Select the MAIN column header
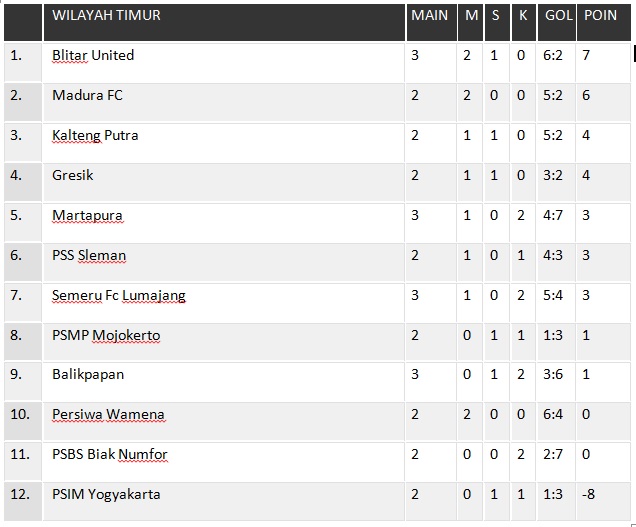Viewport: 636px width, 527px height. coord(429,16)
